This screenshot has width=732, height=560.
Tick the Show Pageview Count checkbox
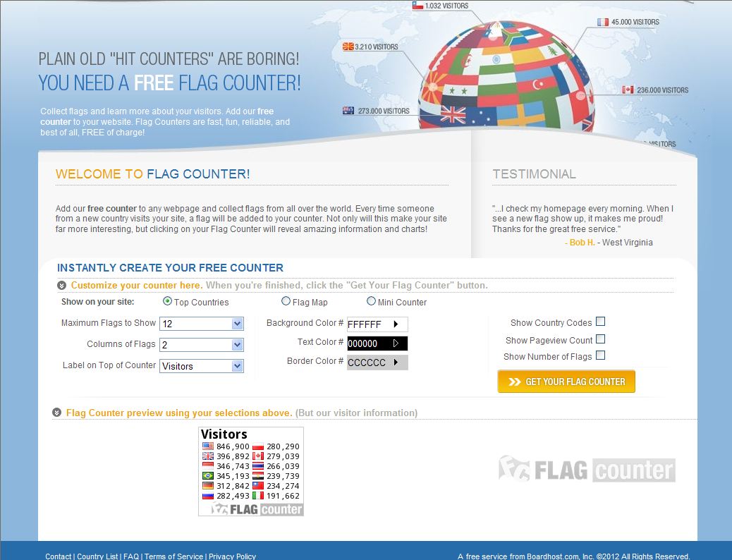pyautogui.click(x=601, y=339)
